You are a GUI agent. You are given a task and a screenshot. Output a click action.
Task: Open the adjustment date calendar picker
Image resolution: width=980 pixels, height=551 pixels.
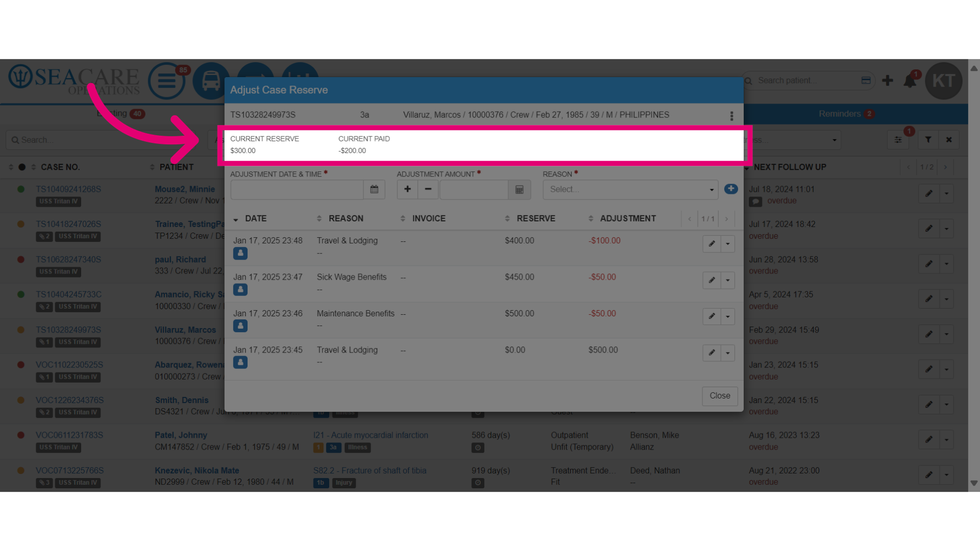point(374,189)
